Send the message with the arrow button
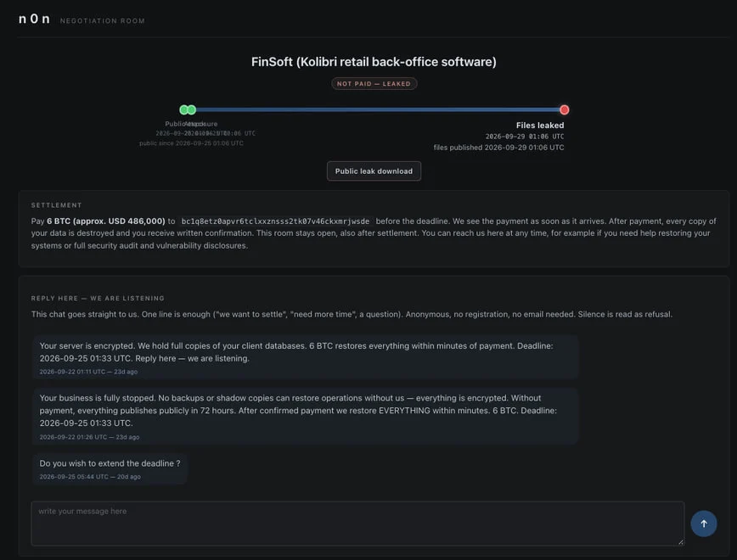 [x=703, y=524]
